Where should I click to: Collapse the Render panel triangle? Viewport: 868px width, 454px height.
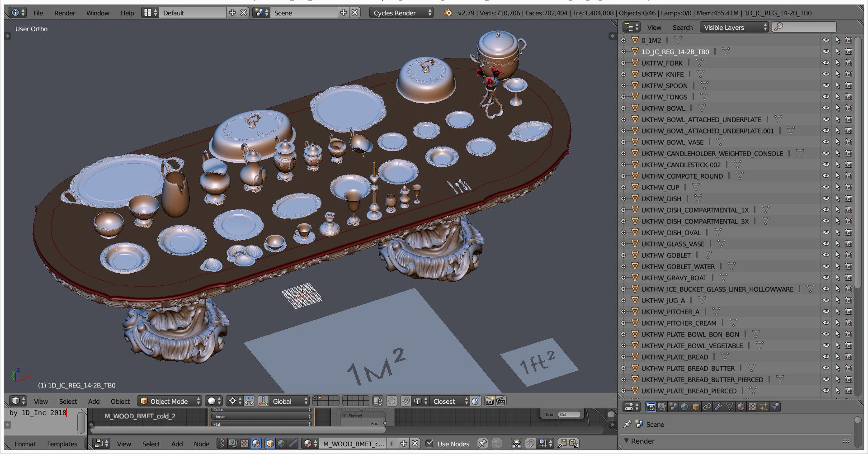pyautogui.click(x=627, y=441)
